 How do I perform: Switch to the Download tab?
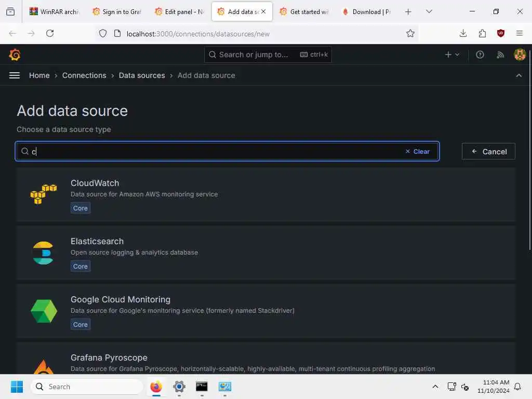point(367,12)
